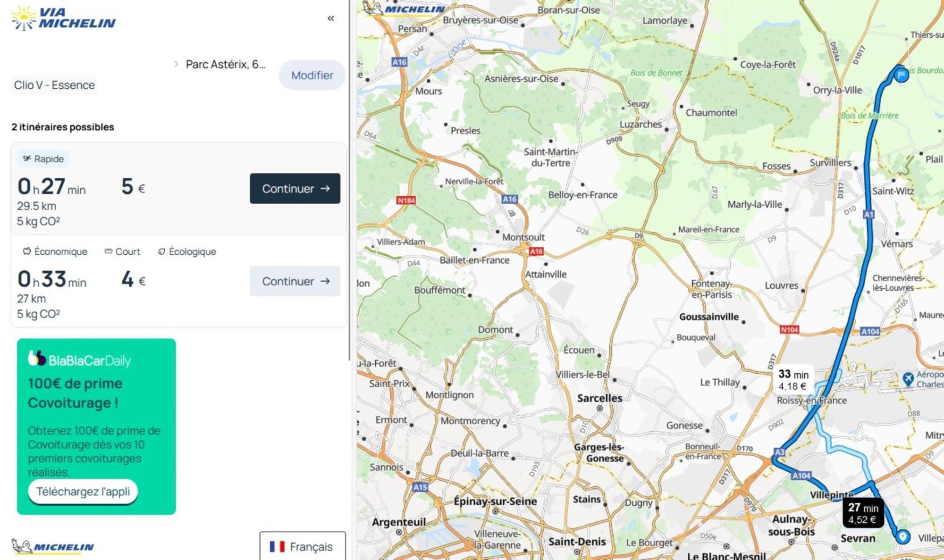944x560 pixels.
Task: Click the side panel vertical scrollbar
Action: click(349, 179)
